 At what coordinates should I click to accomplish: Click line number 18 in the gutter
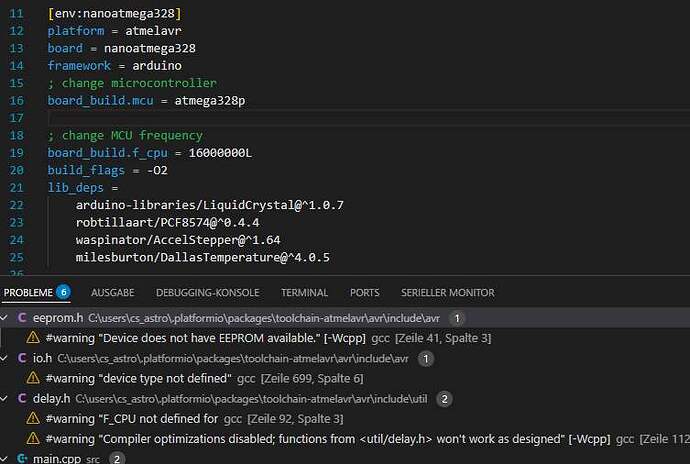16,118
